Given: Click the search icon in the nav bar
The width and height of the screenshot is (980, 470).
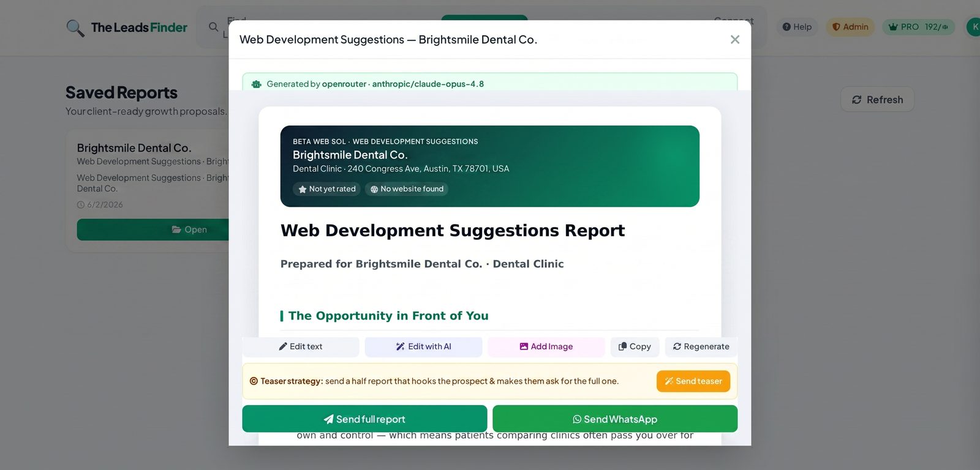Looking at the screenshot, I should tap(213, 27).
